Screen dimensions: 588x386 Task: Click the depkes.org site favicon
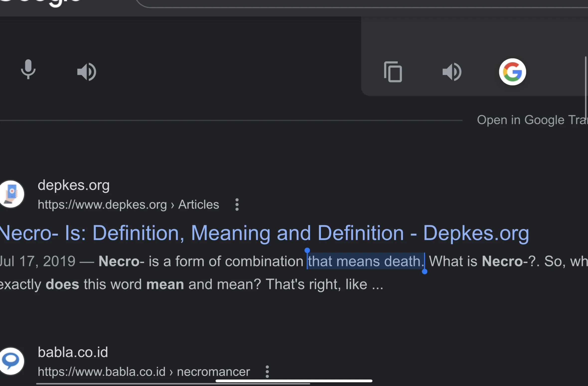coord(11,194)
